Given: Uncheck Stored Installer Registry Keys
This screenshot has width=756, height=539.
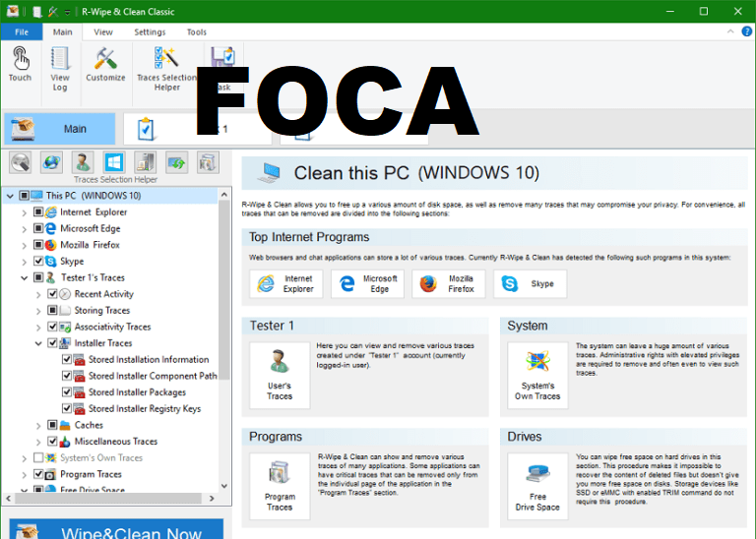Looking at the screenshot, I should tap(67, 408).
